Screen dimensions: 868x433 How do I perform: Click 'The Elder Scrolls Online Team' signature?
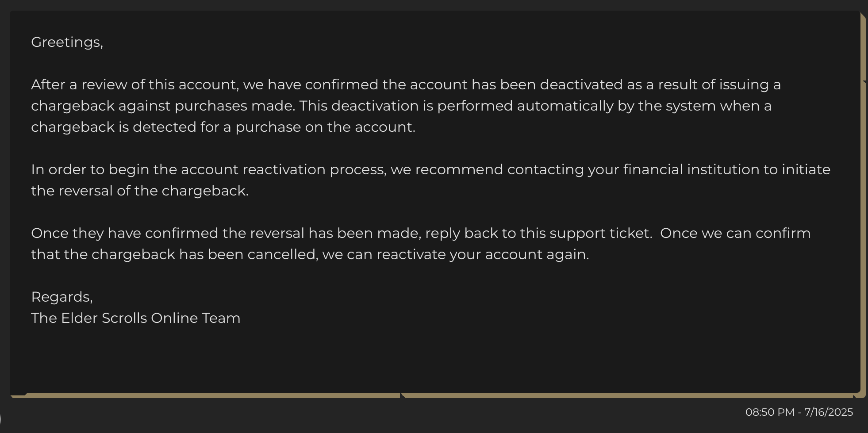tap(136, 318)
